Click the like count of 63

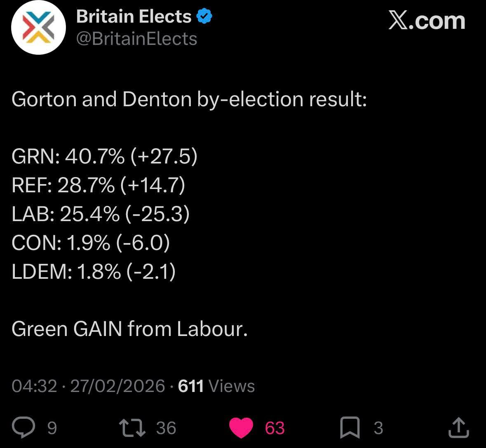click(x=275, y=428)
